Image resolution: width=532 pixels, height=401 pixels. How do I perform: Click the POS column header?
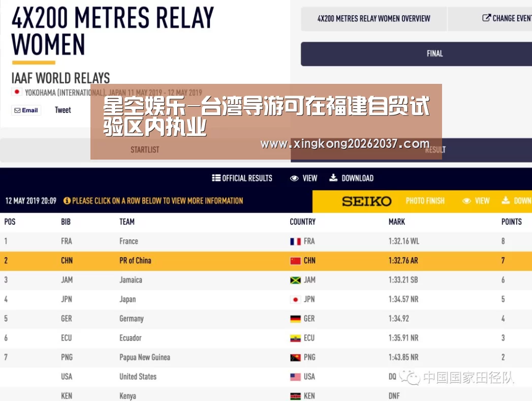10,222
